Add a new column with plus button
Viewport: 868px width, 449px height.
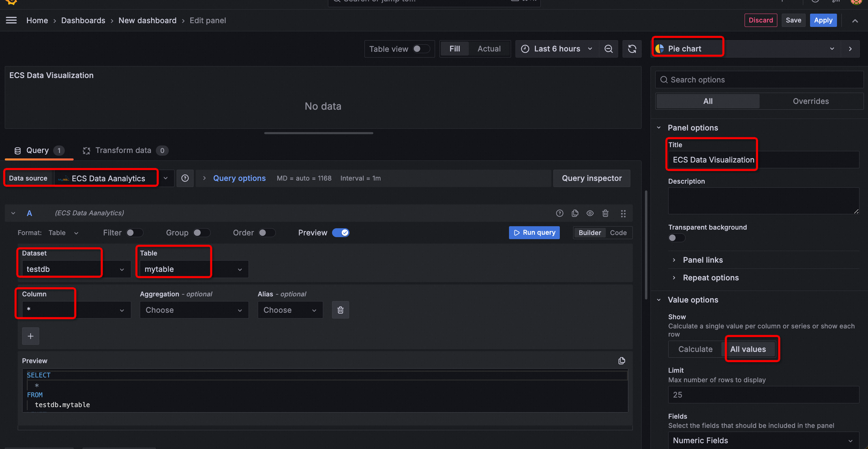pyautogui.click(x=31, y=336)
